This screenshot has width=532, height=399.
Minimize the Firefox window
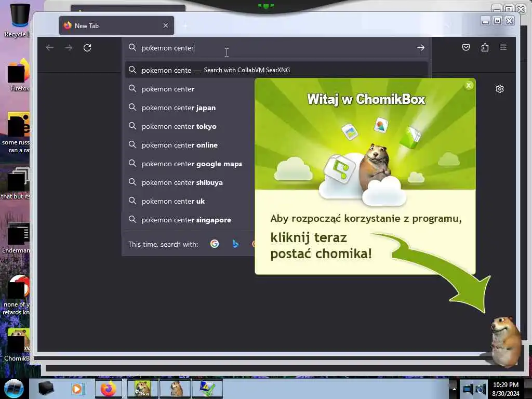pos(486,21)
